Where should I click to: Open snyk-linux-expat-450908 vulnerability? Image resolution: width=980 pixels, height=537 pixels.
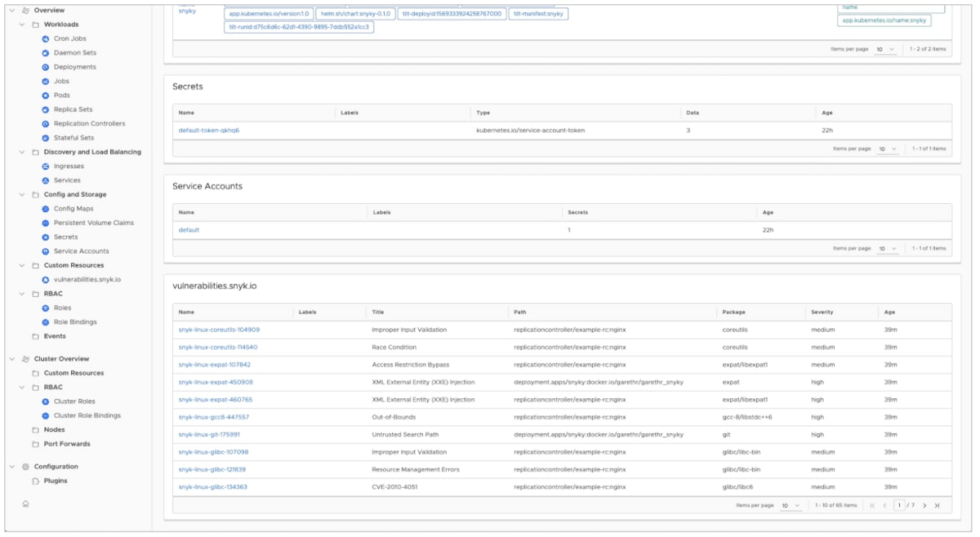[x=216, y=382]
